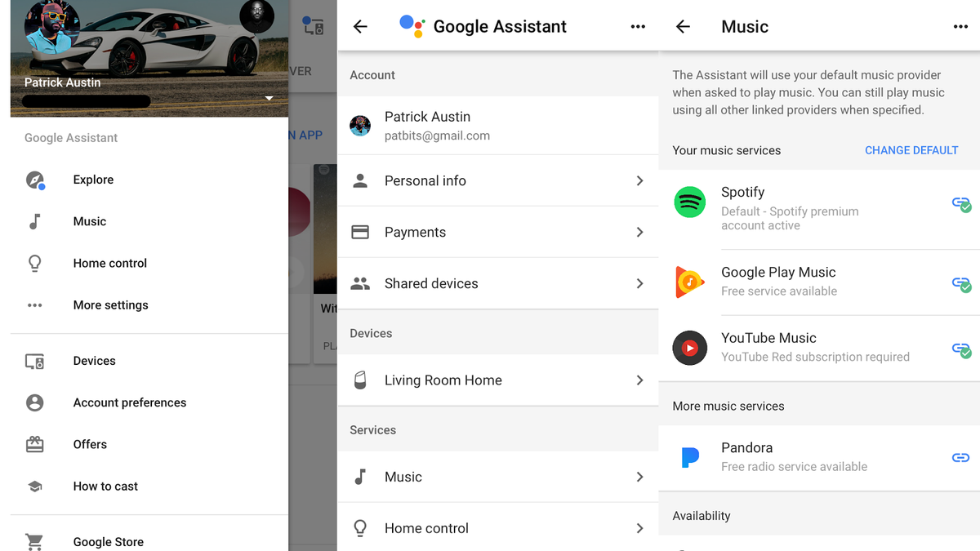The image size is (980, 551).
Task: Open Shared devices chevron
Action: [639, 284]
